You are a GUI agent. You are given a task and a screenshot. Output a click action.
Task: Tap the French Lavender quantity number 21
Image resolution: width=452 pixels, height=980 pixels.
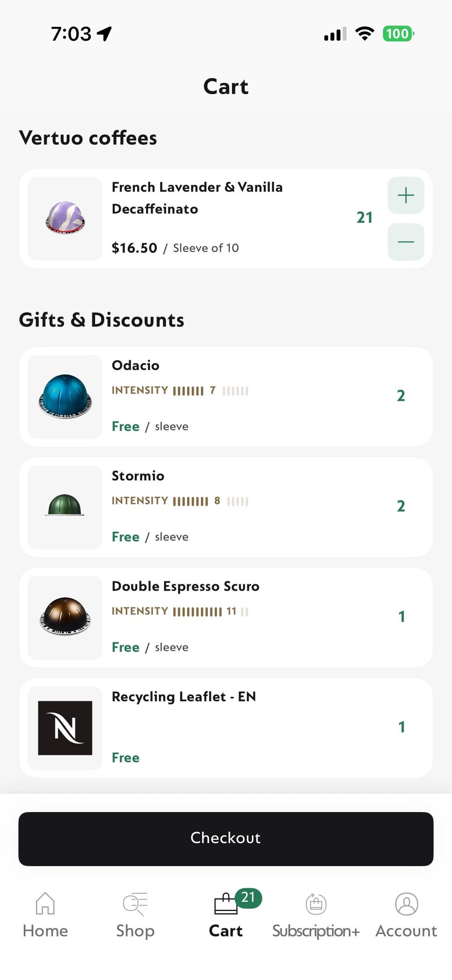click(x=364, y=218)
